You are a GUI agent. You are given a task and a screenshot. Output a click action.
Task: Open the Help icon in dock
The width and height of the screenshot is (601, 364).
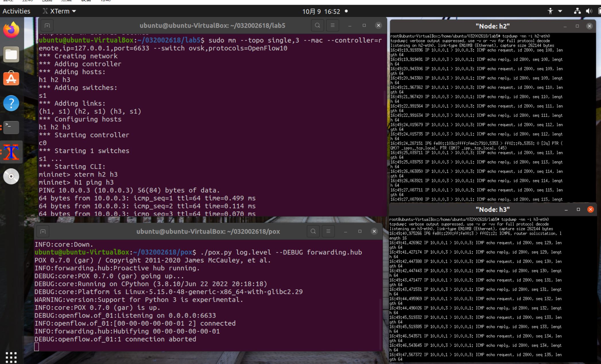pos(11,103)
